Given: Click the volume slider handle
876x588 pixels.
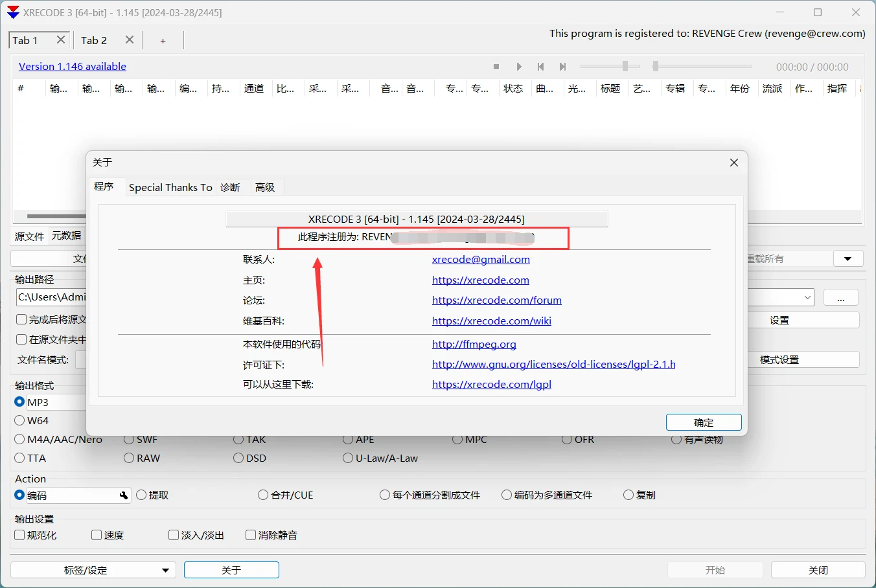Looking at the screenshot, I should (625, 66).
